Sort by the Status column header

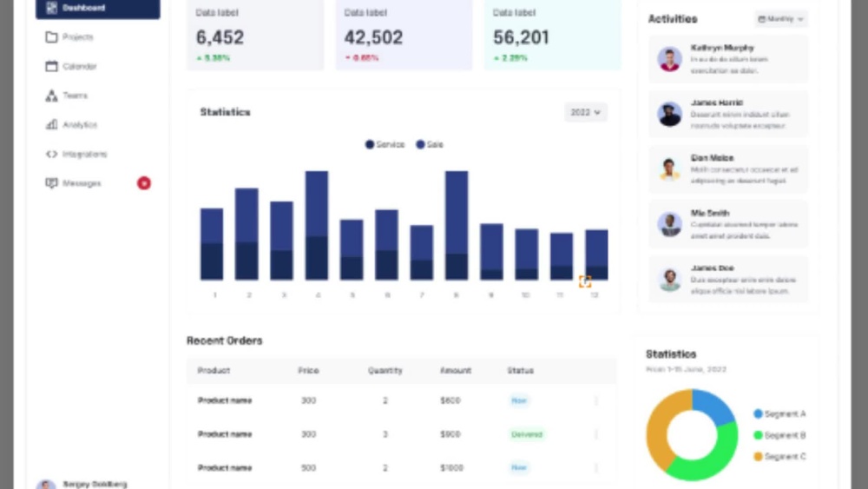[520, 371]
